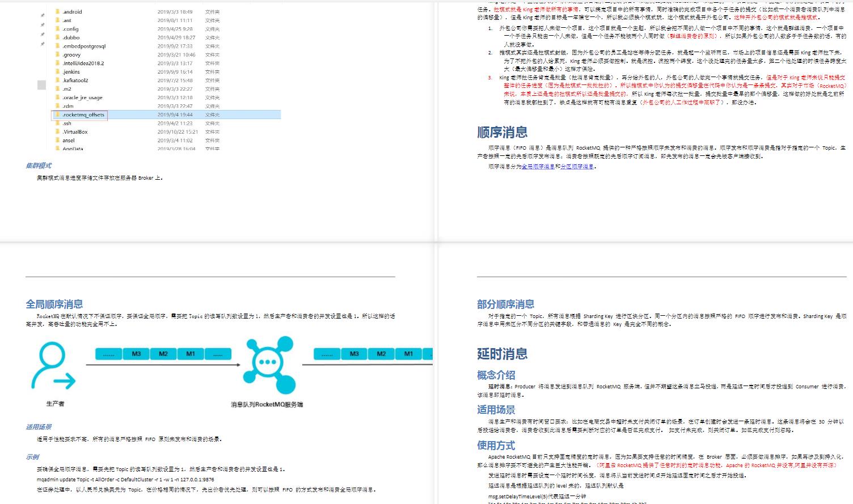This screenshot has width=853, height=504.
Task: Click the .kafkatool2 folder icon
Action: (58, 80)
